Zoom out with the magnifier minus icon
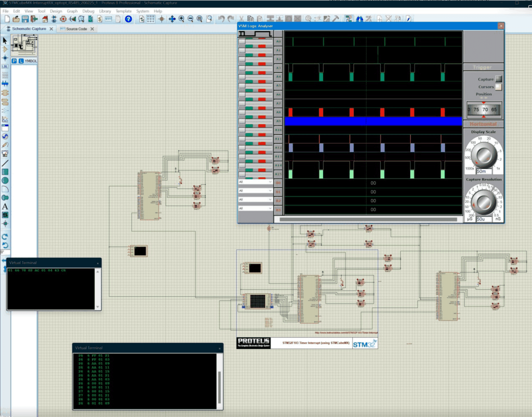 190,19
